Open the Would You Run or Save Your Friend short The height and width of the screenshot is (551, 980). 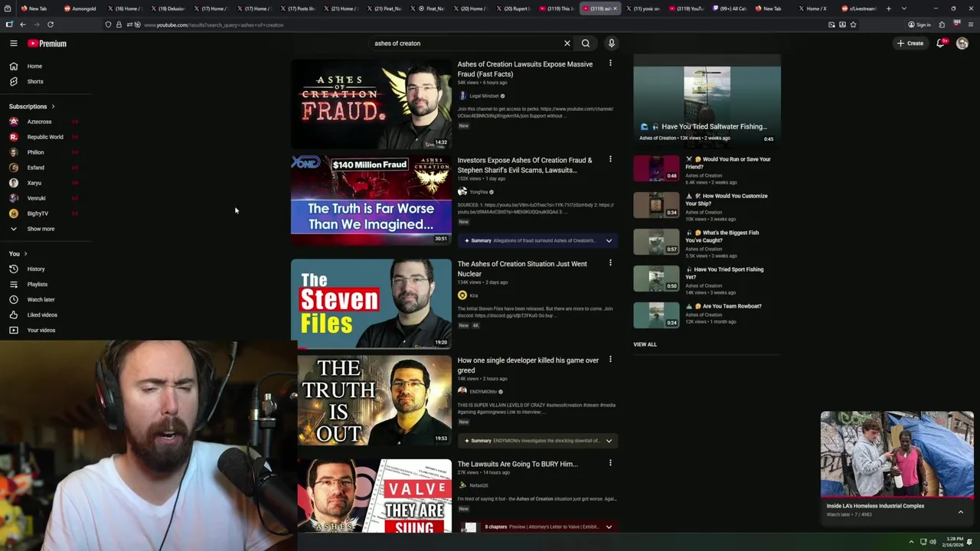click(656, 168)
